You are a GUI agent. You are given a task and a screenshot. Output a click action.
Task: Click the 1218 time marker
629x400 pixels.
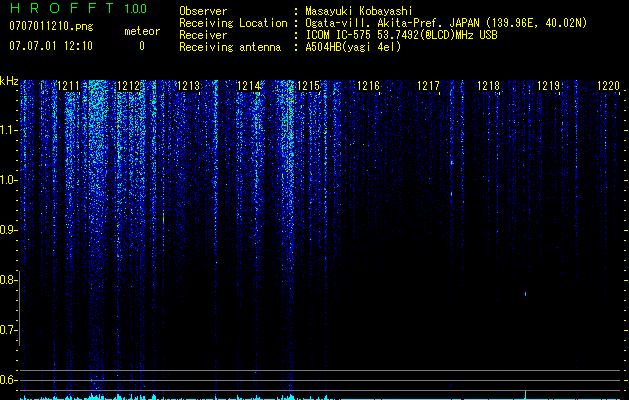pos(489,86)
